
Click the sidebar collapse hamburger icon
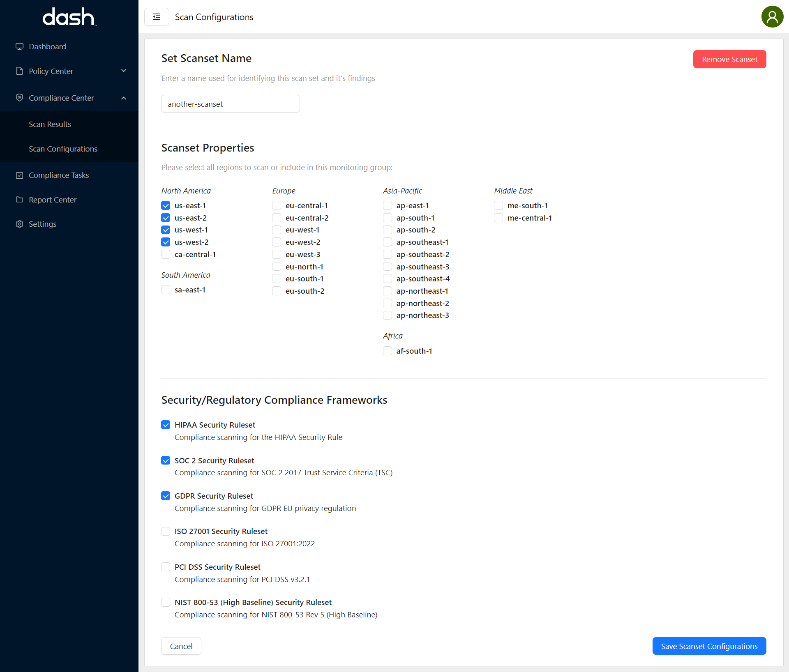point(157,17)
